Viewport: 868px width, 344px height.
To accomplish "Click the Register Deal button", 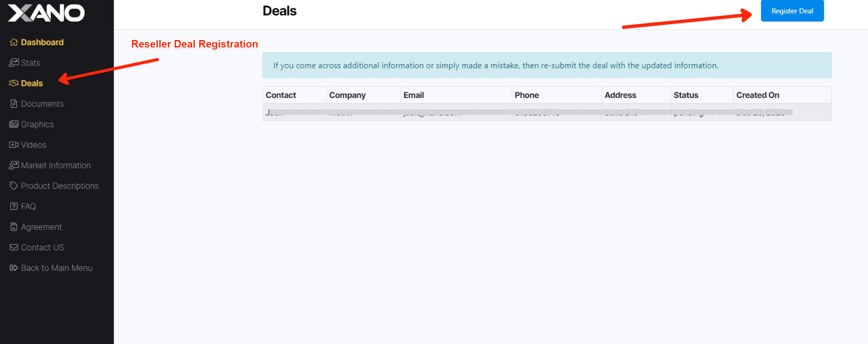I will pos(792,11).
